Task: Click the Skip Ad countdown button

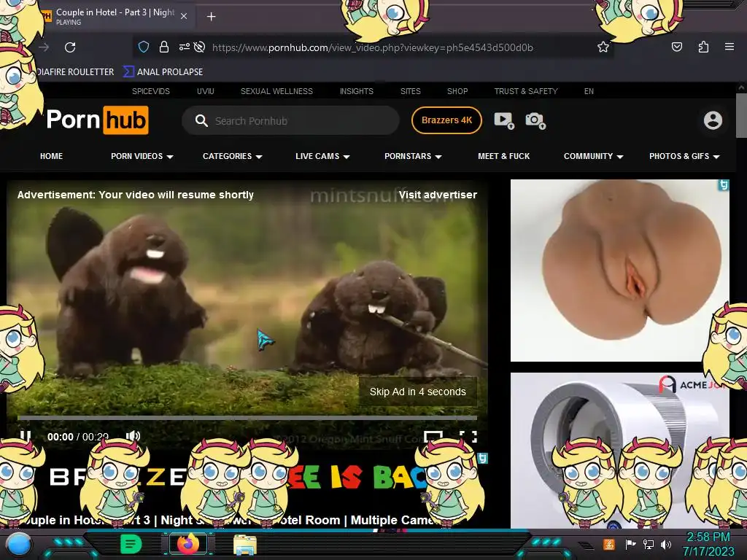Action: coord(418,392)
